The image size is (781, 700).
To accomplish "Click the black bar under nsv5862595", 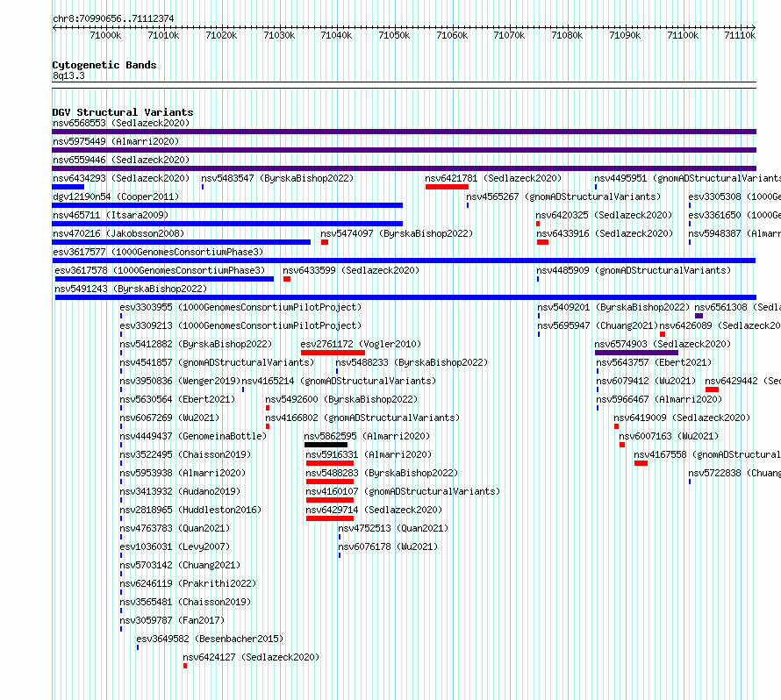I will point(326,445).
